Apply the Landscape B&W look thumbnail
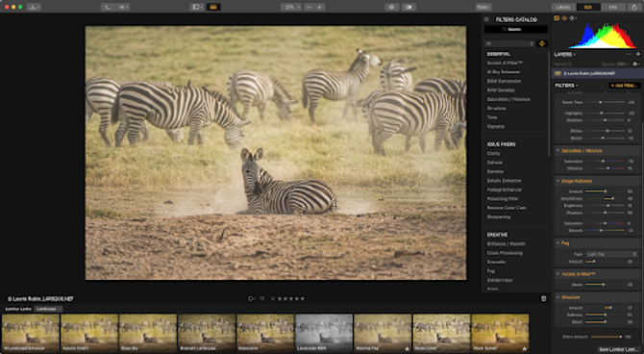The height and width of the screenshot is (354, 644). click(324, 333)
